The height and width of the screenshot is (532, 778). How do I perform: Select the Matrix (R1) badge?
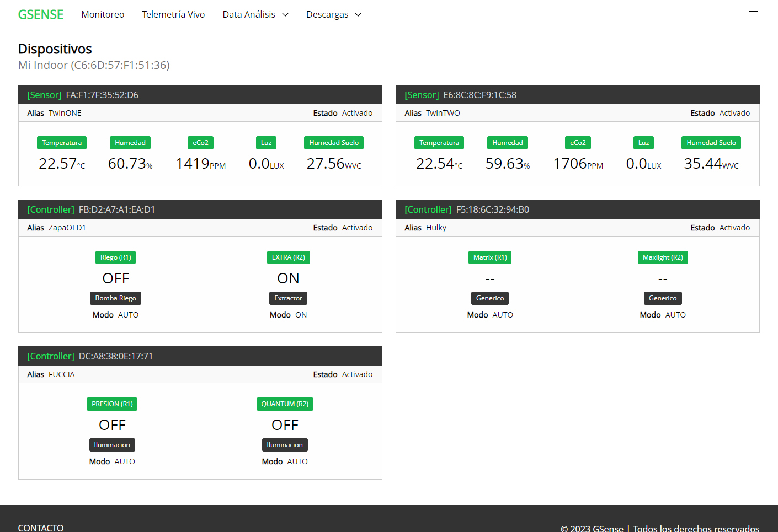point(490,257)
